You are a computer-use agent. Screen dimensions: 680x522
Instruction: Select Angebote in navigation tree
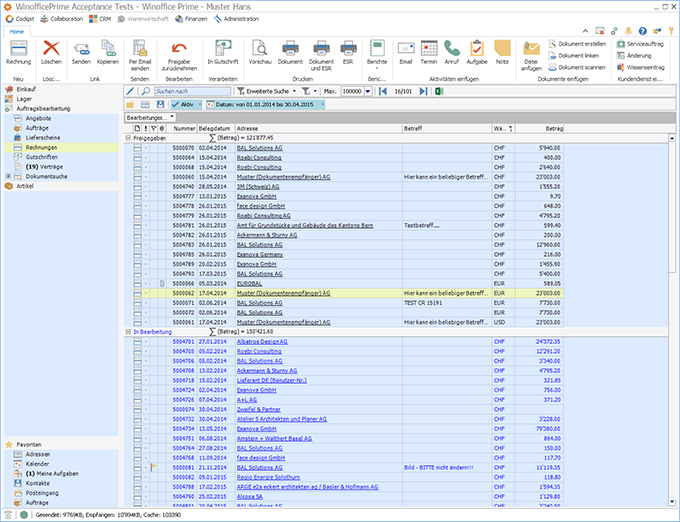[38, 118]
